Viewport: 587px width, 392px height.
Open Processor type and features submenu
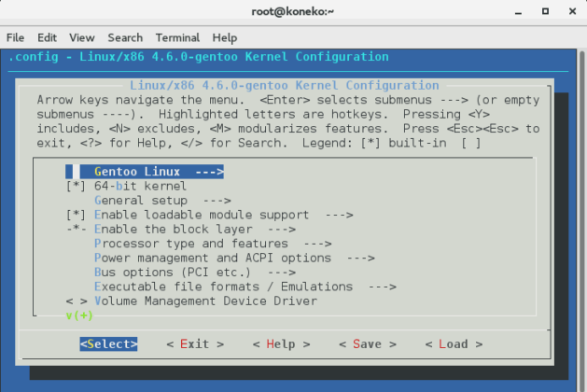213,244
